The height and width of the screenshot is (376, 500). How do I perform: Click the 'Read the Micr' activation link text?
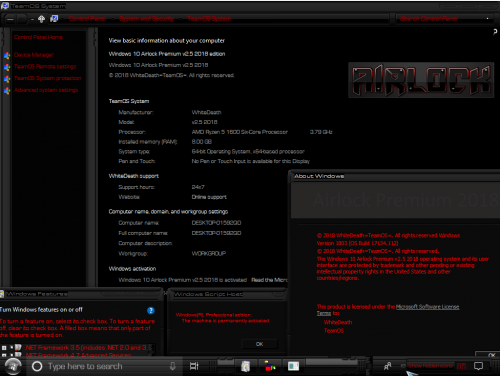click(269, 280)
